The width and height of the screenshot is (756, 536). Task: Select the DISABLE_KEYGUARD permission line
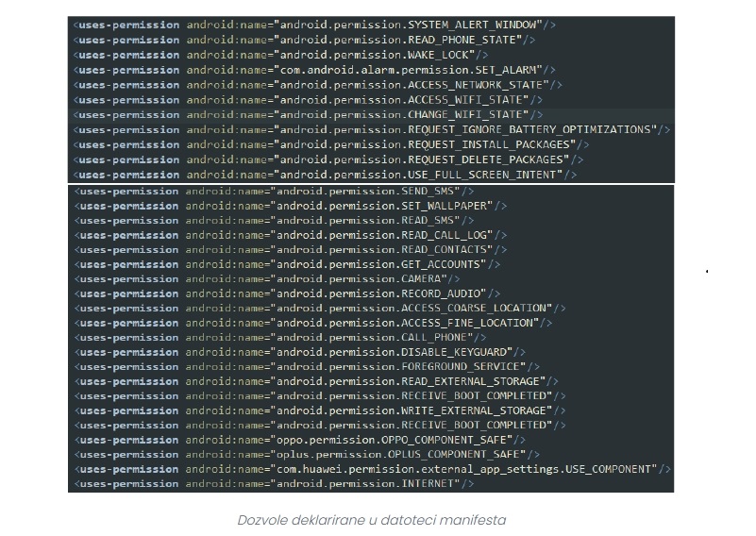[299, 352]
